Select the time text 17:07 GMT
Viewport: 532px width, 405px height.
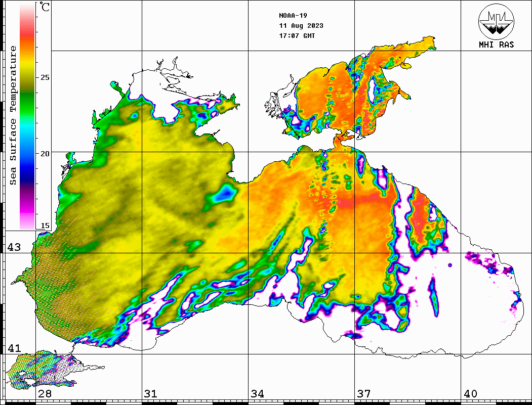[x=297, y=35]
